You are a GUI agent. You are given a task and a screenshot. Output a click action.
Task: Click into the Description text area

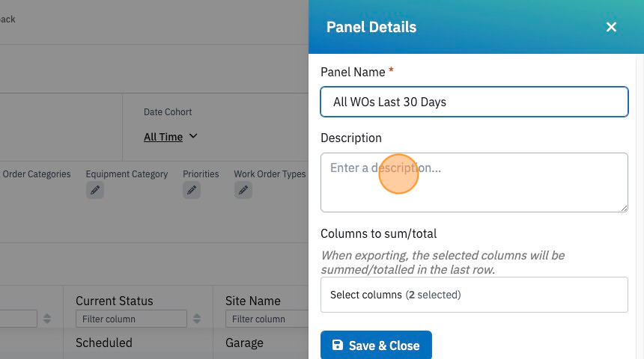[x=474, y=182]
